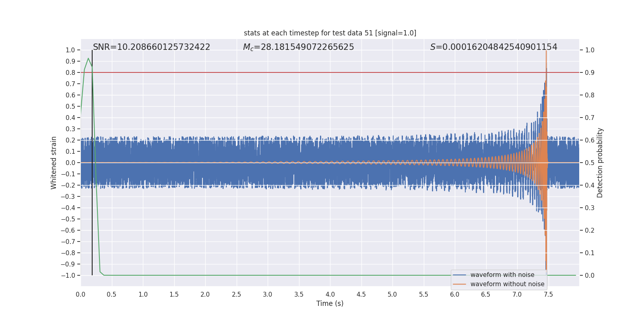
Task: Select the 'waveform without noise' legend label
Action: 507,284
